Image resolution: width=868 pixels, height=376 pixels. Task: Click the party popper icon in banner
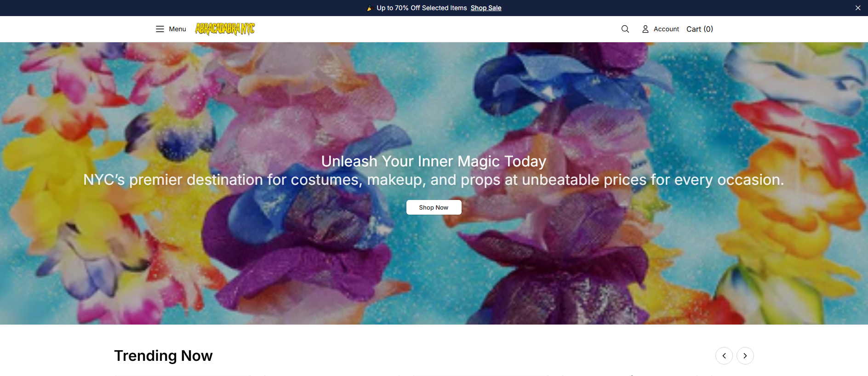370,8
